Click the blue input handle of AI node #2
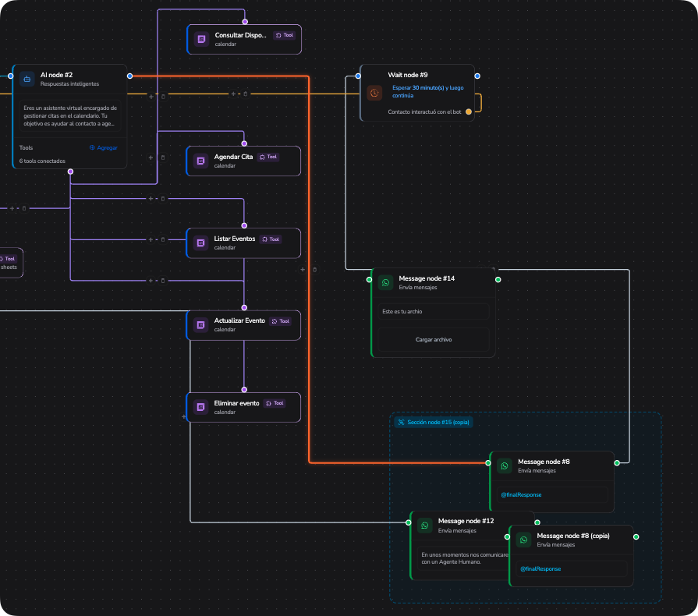698x616 pixels. (x=11, y=76)
